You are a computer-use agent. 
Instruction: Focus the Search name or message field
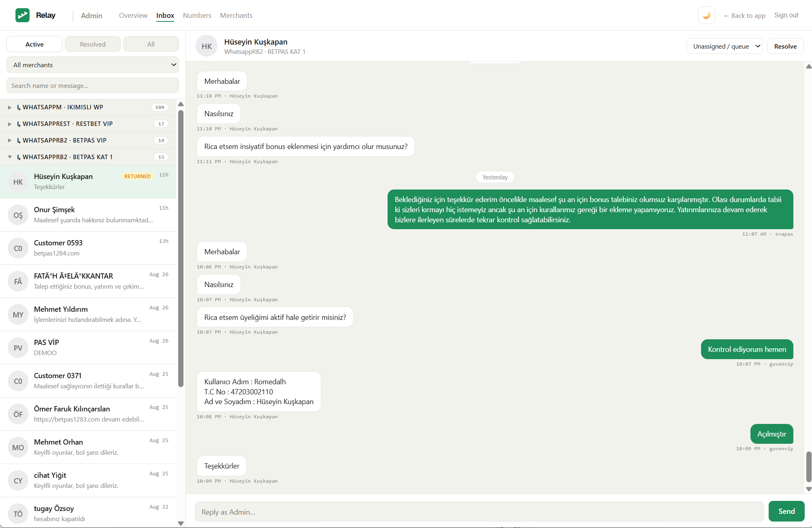tap(93, 85)
